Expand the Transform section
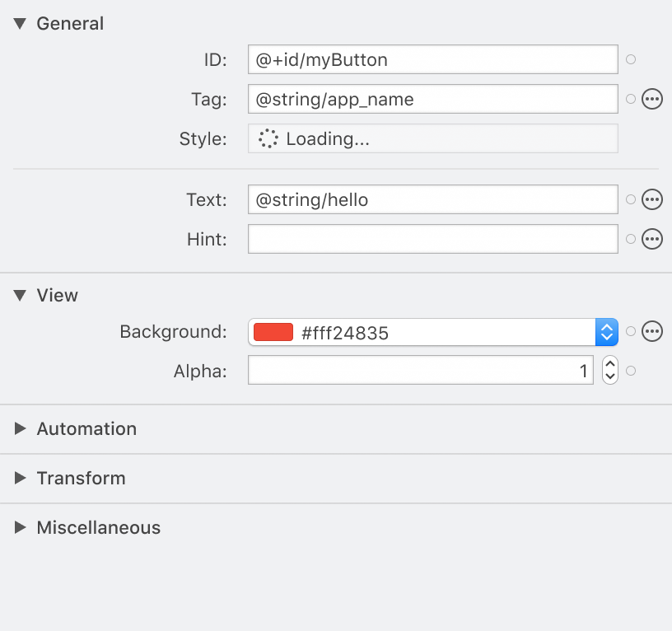672x631 pixels. (x=20, y=478)
